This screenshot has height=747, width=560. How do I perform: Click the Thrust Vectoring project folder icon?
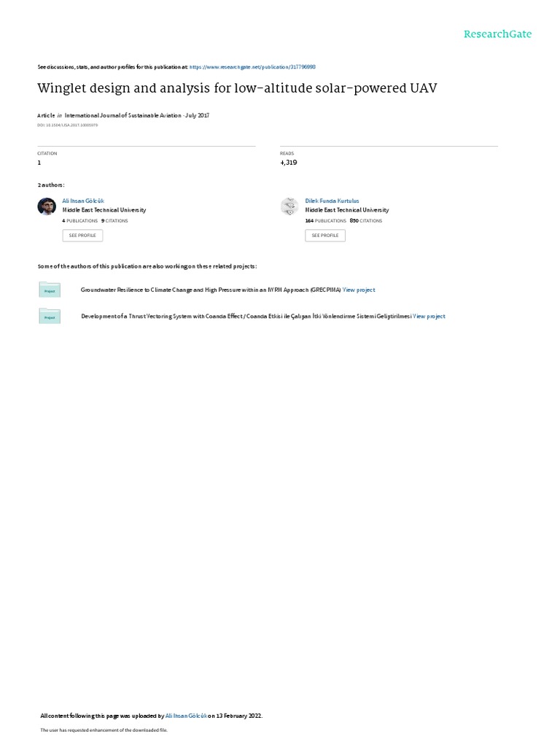pyautogui.click(x=50, y=317)
